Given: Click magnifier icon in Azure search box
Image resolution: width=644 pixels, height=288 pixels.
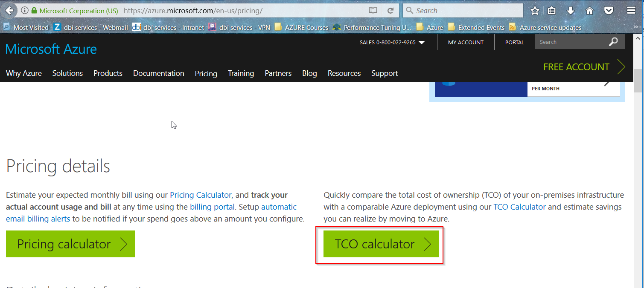Looking at the screenshot, I should pyautogui.click(x=613, y=42).
